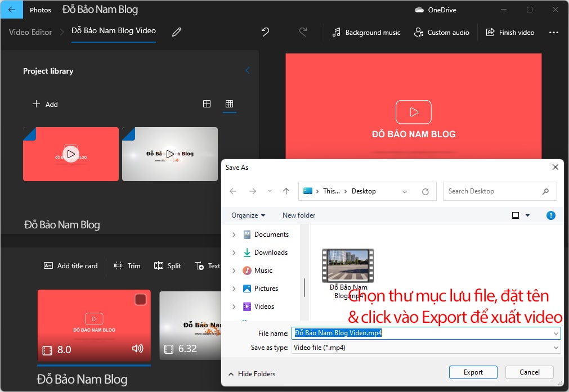
Task: Redo the last edit
Action: coord(303,32)
